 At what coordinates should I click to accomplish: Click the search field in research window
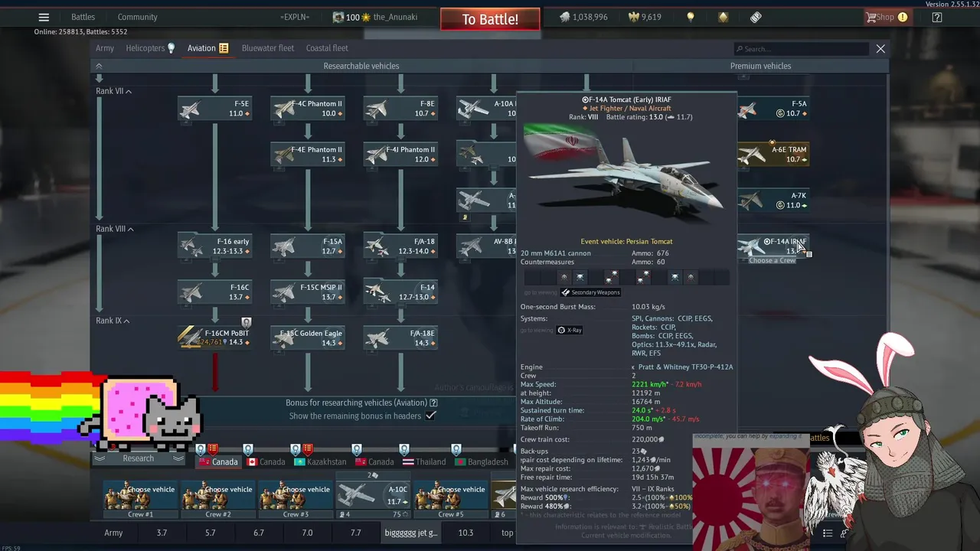[x=801, y=49]
